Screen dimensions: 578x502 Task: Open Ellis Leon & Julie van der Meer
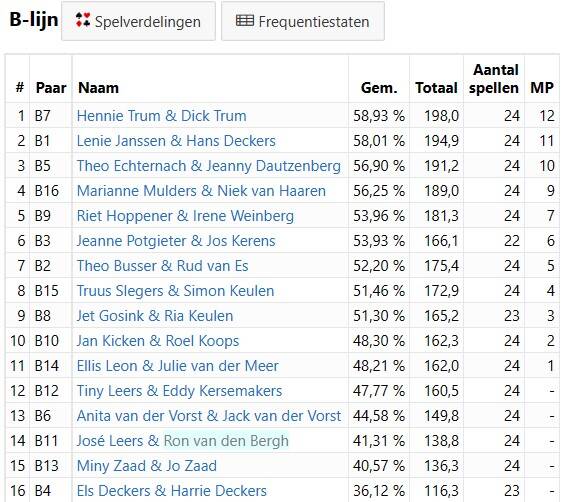tap(178, 366)
